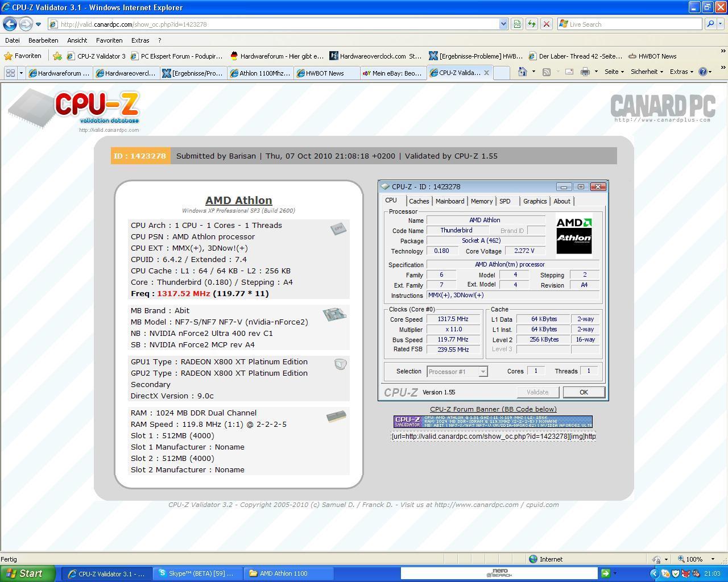Select the Mainboard tab in CPU-Z image
Viewport: 728px width, 582px height.
tap(449, 201)
